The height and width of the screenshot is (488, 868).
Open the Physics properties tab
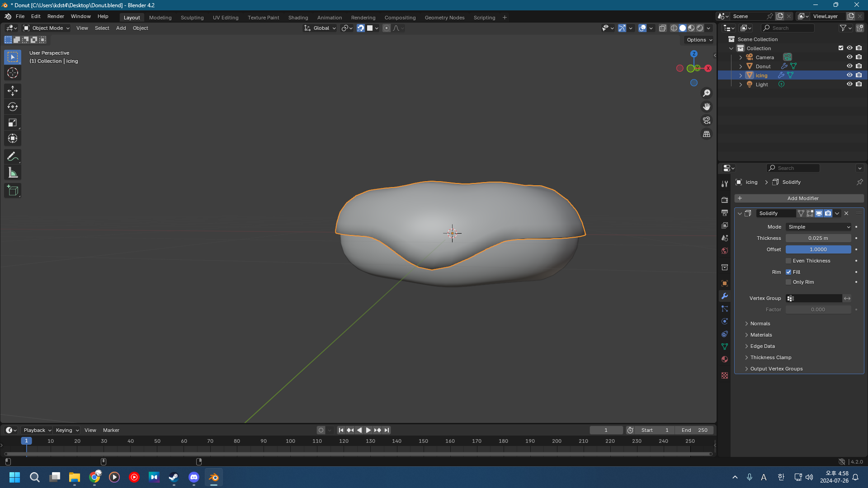(725, 321)
